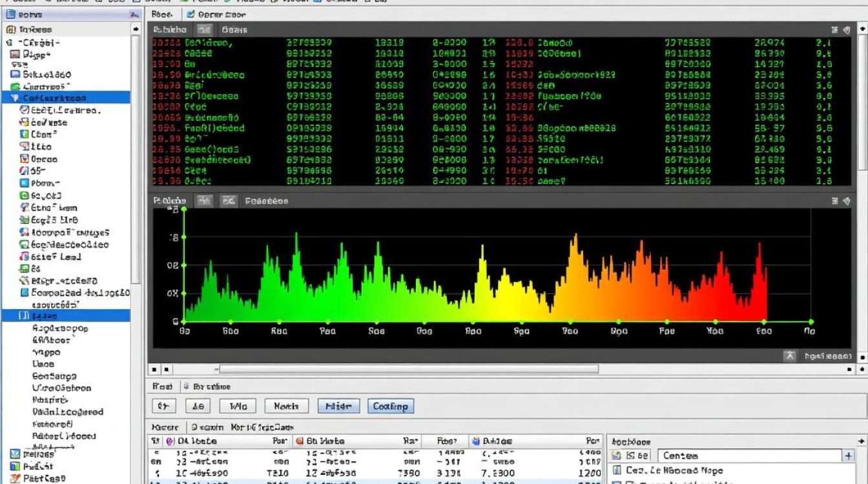Screen dimensions: 868x484
Task: Click the blue button starting with 'Coo'
Action: 390,406
